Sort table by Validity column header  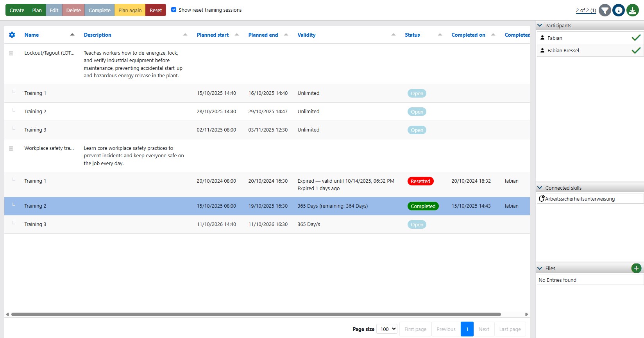coord(306,35)
